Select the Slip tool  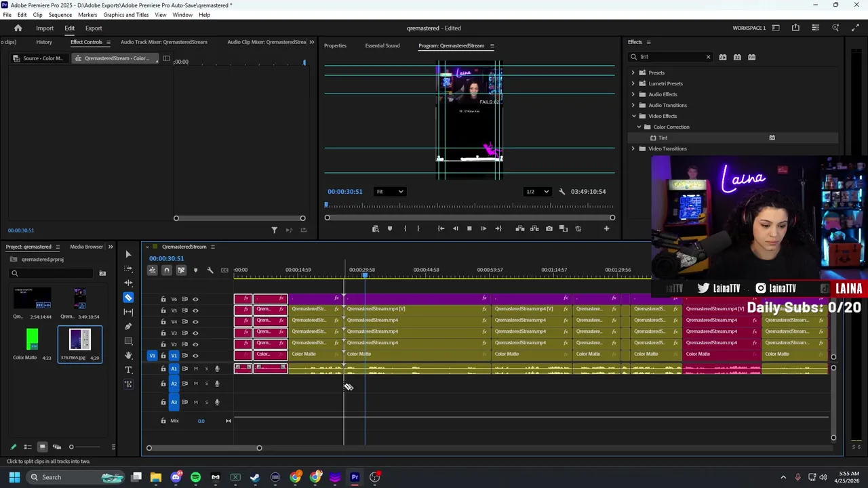(128, 312)
